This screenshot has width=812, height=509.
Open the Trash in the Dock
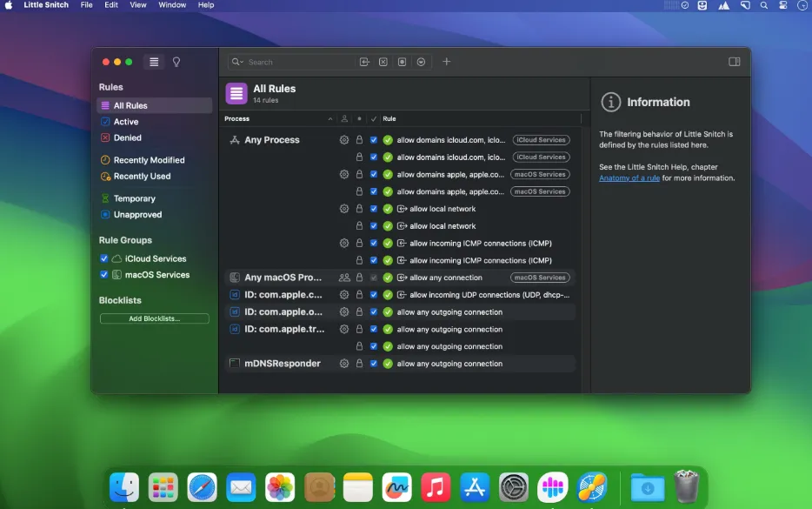point(687,486)
